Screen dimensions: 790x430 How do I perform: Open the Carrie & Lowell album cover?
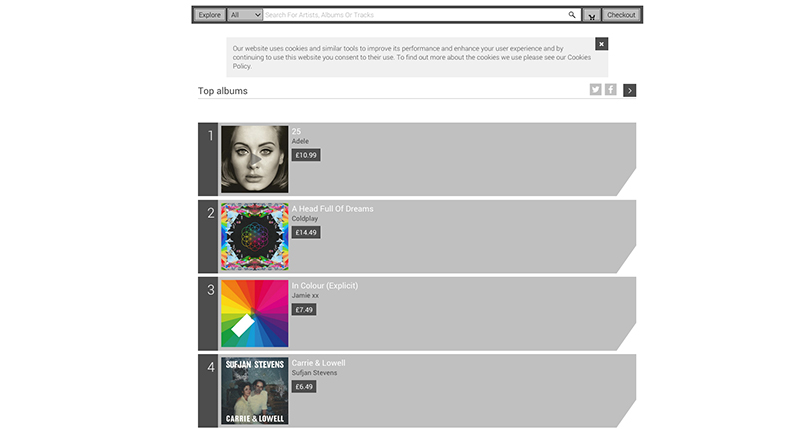tap(254, 391)
